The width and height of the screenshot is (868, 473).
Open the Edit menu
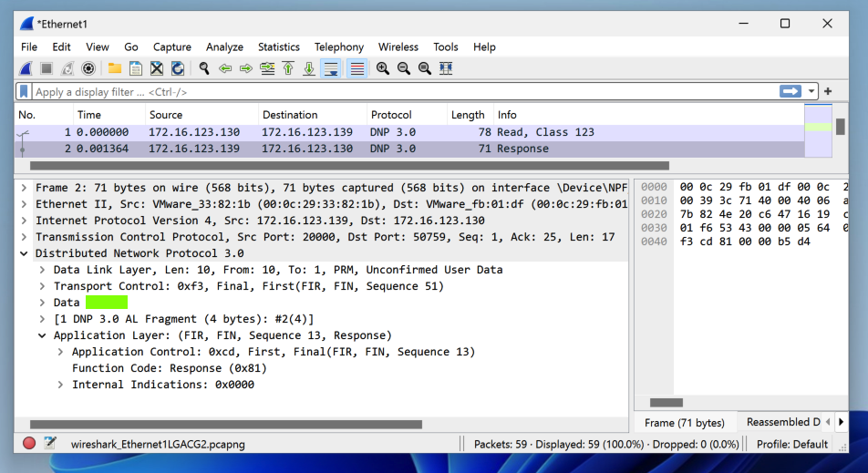[61, 47]
